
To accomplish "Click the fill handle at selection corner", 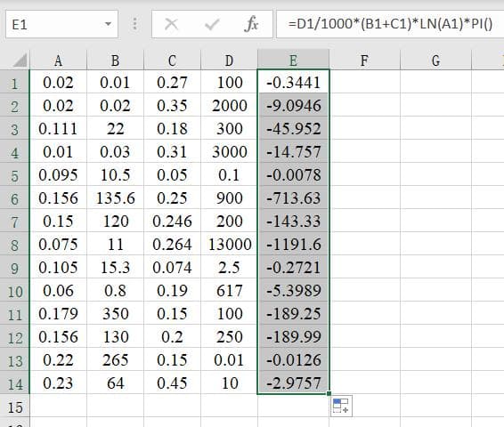I will click(329, 393).
